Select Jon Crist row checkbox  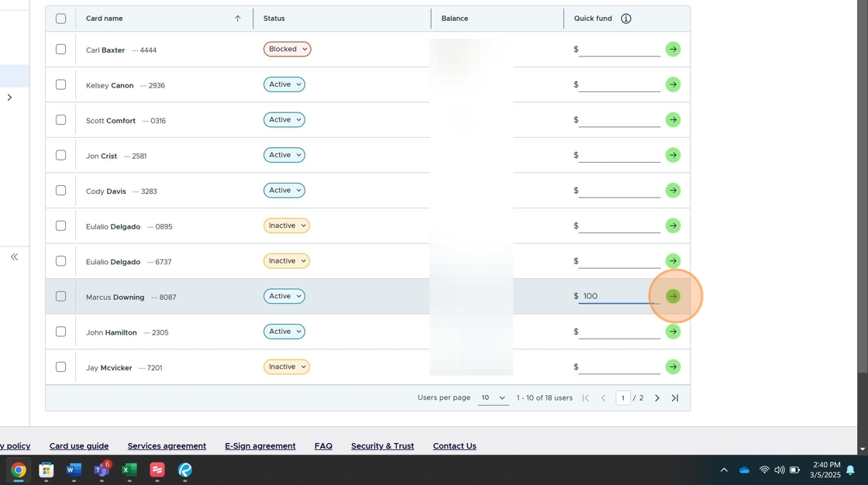61,155
